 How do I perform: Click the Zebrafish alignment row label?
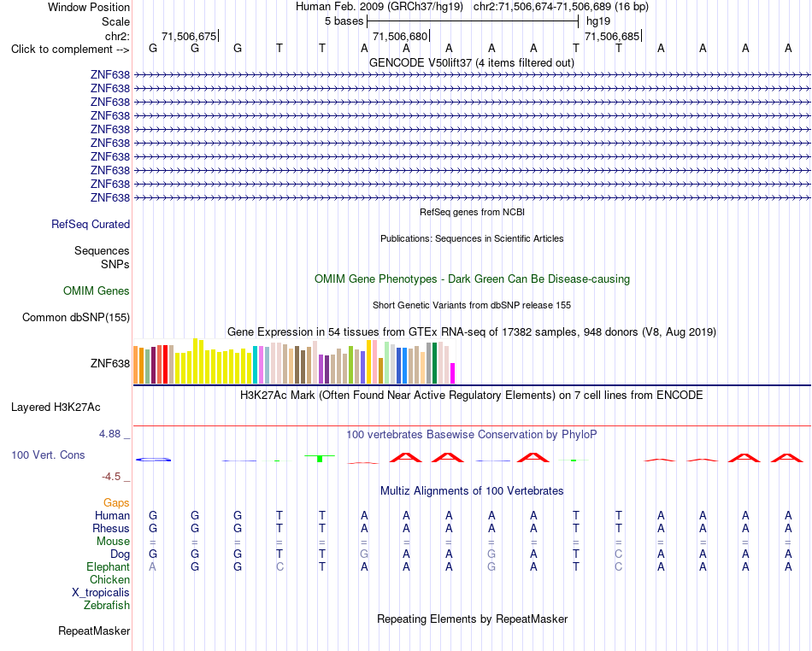(107, 606)
